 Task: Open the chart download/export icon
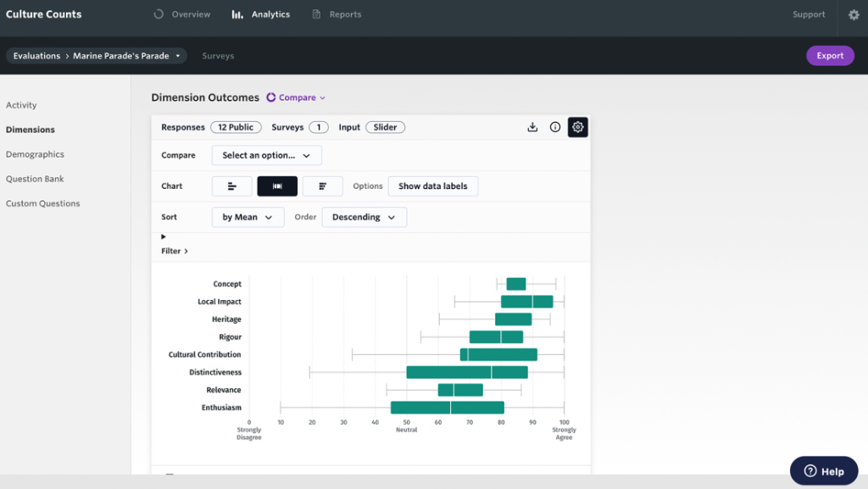(x=532, y=126)
